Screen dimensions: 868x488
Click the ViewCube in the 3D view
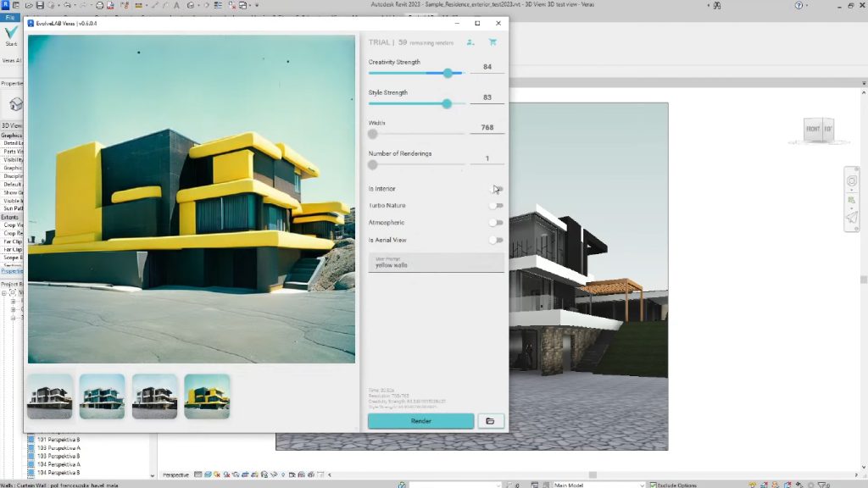coord(819,129)
